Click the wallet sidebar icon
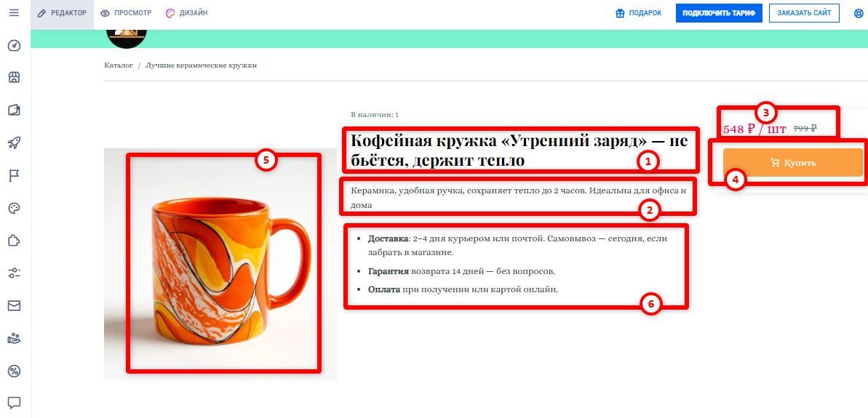Image resolution: width=868 pixels, height=418 pixels. tap(14, 110)
